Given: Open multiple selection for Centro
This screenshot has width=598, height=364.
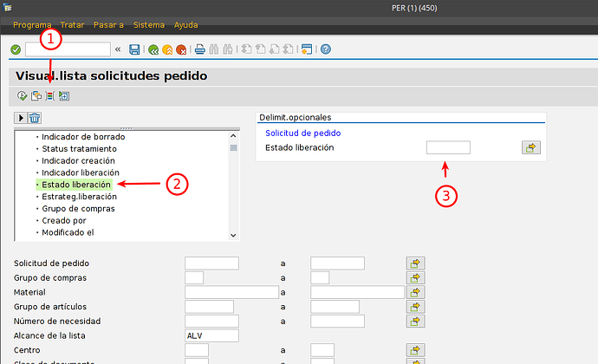Looking at the screenshot, I should [416, 350].
